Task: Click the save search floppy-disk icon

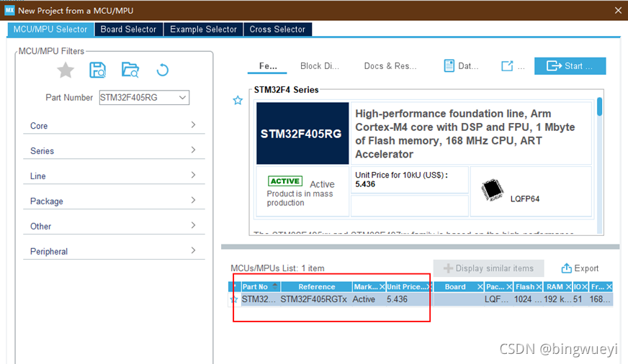Action: 97,70
